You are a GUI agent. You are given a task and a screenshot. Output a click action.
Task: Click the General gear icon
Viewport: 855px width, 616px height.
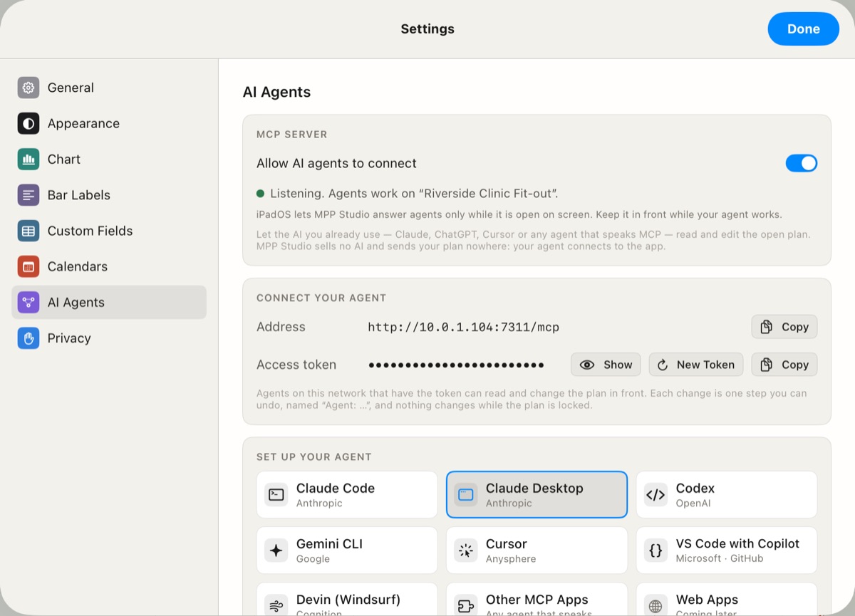click(28, 88)
